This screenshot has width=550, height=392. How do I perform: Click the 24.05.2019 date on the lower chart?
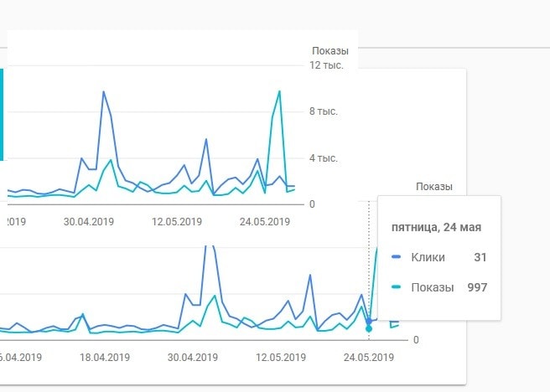(369, 358)
